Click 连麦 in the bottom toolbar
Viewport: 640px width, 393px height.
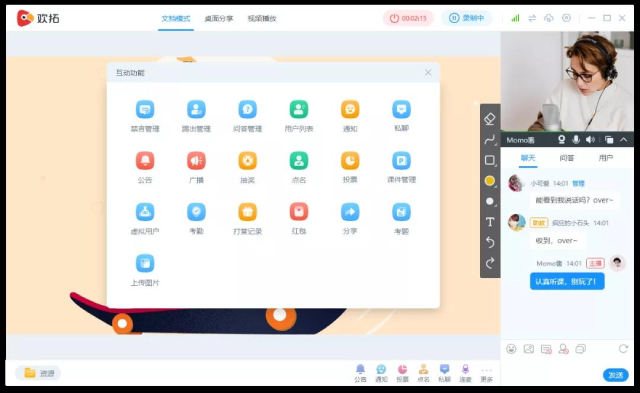(x=465, y=373)
